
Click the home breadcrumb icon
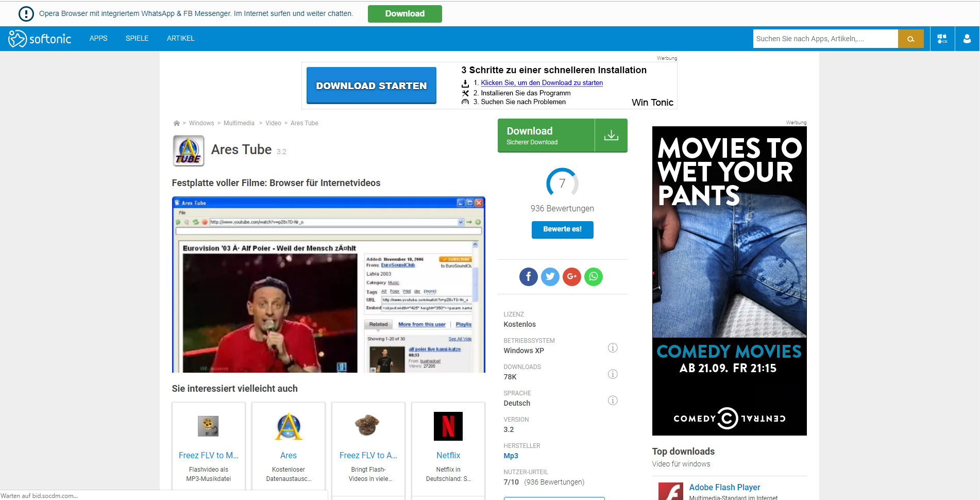coord(177,123)
